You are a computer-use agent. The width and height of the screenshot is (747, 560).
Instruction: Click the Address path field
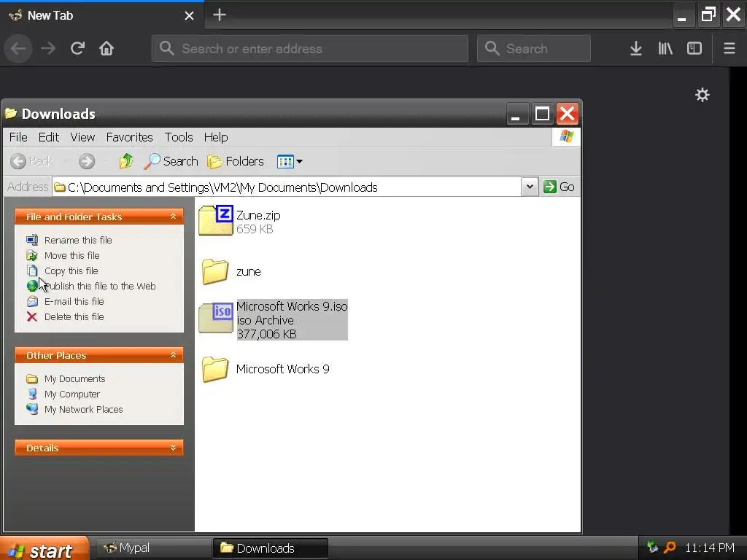[287, 187]
